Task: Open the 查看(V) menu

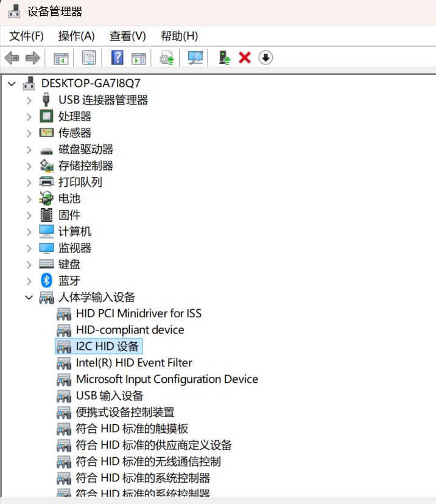Action: [128, 36]
